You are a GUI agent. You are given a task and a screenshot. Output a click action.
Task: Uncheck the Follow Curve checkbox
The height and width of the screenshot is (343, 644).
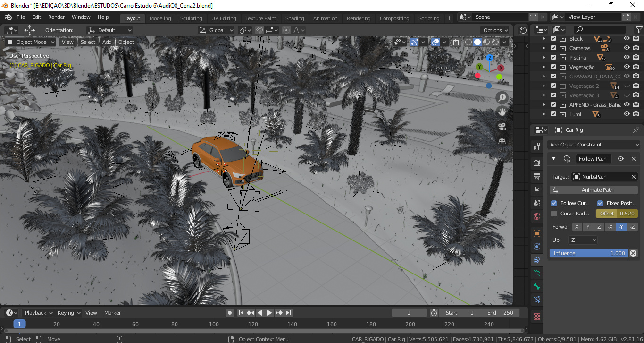point(554,203)
